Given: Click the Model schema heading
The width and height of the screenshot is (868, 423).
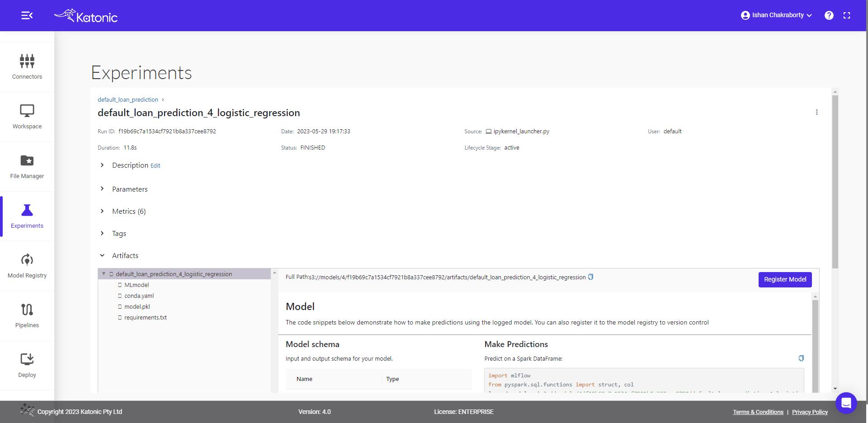Looking at the screenshot, I should point(312,344).
